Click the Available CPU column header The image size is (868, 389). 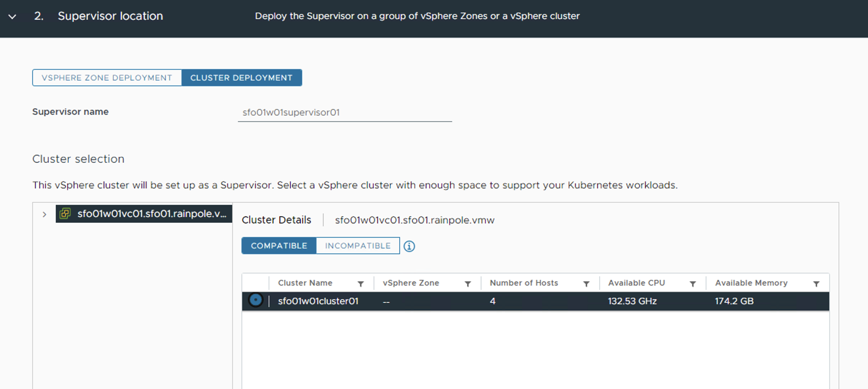click(637, 283)
